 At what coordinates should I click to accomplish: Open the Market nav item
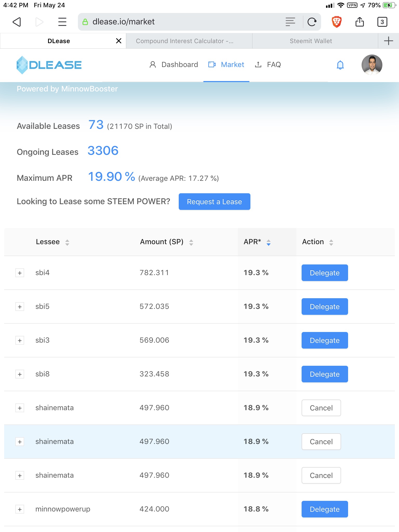(x=226, y=65)
